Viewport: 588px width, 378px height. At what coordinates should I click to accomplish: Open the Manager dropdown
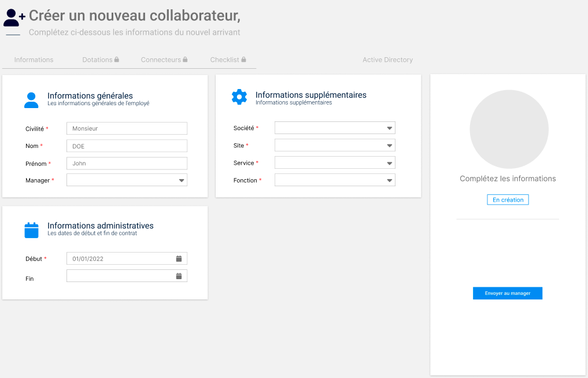click(182, 180)
